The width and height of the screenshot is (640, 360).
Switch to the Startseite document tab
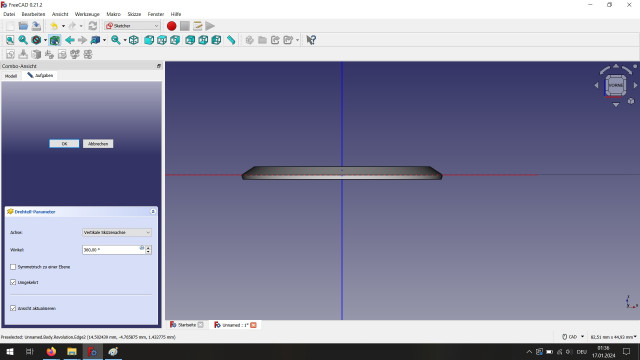[187, 325]
